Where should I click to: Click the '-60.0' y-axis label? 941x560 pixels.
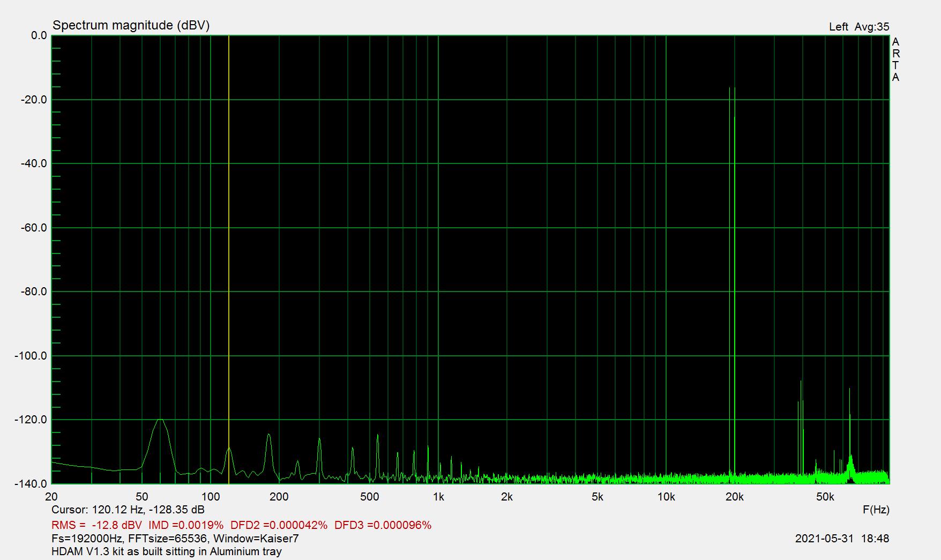point(34,228)
